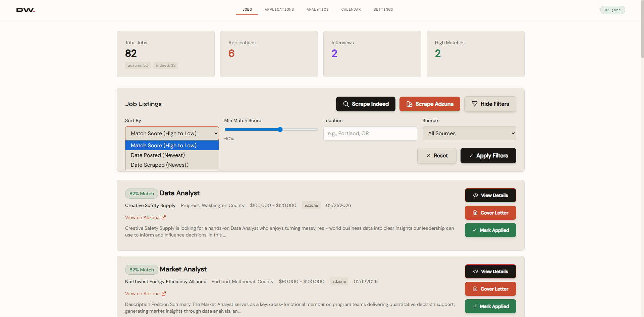Select Match Score (High to Low) option
The image size is (644, 317).
(172, 145)
